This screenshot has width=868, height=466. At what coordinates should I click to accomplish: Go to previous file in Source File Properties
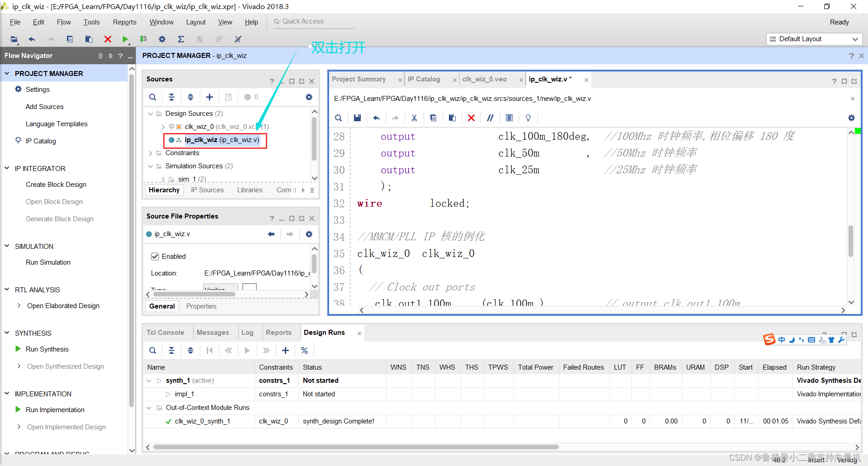pos(271,234)
